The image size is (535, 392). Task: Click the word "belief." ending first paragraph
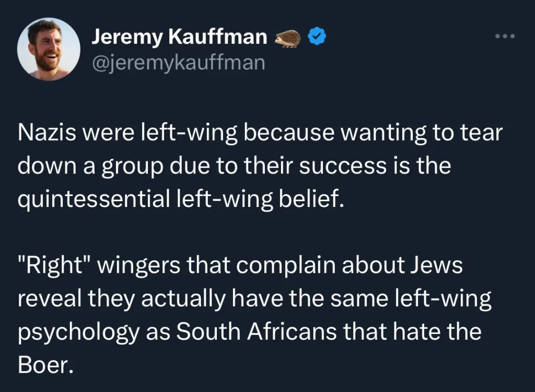[x=311, y=199]
